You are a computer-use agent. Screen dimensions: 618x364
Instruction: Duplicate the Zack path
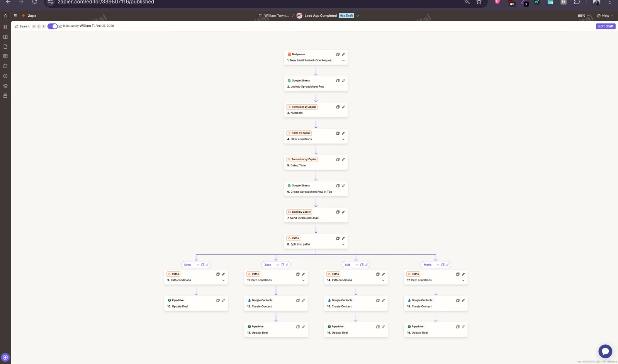(282, 265)
